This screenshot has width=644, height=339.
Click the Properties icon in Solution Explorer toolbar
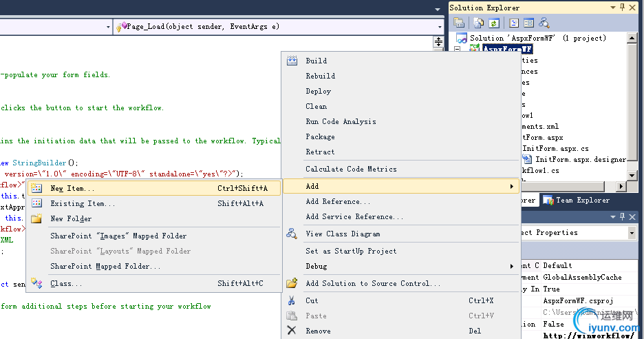[458, 23]
